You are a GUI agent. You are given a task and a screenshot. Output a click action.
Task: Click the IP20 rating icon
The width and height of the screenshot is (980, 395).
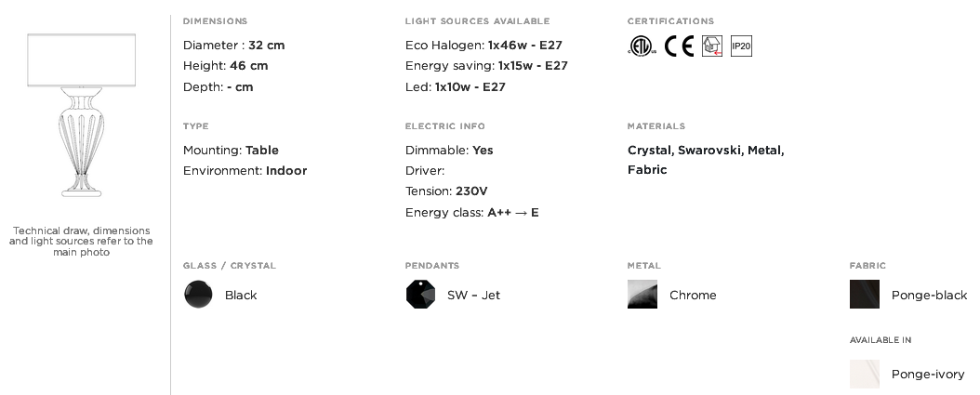pyautogui.click(x=741, y=46)
